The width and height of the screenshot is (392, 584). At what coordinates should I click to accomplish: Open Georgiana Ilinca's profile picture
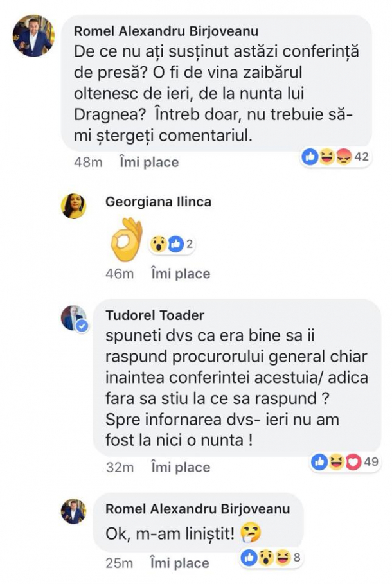click(73, 206)
